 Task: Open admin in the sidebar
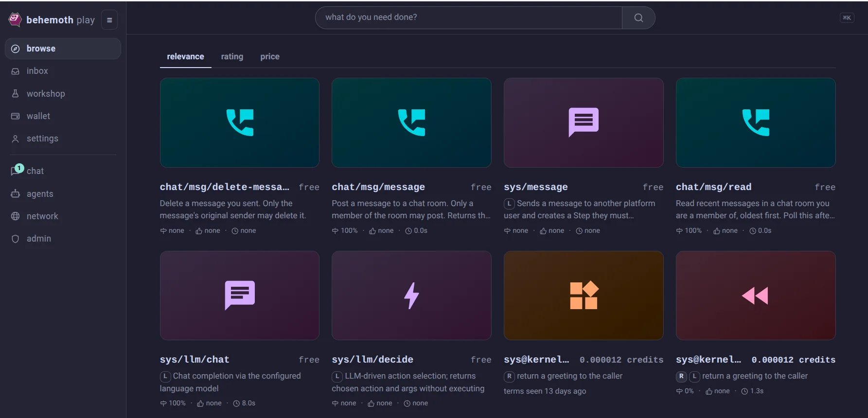click(x=63, y=239)
